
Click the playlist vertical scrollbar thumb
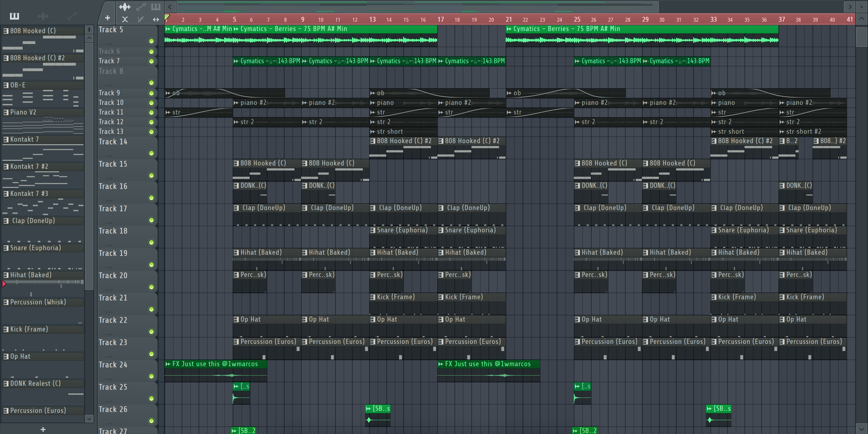862,37
